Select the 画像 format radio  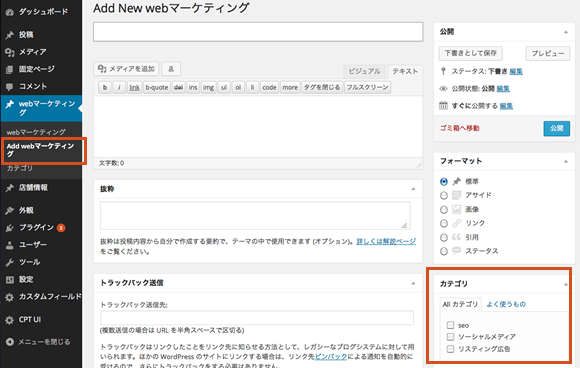point(444,210)
